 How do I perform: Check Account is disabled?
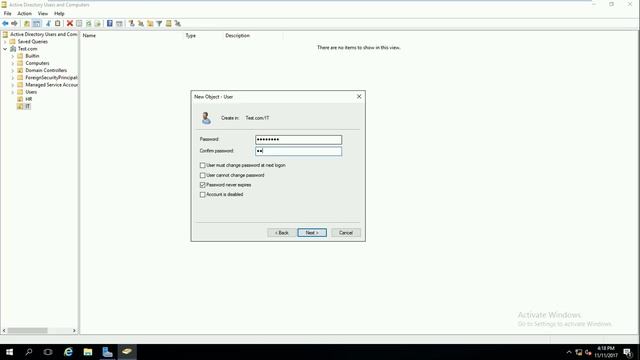tap(202, 195)
